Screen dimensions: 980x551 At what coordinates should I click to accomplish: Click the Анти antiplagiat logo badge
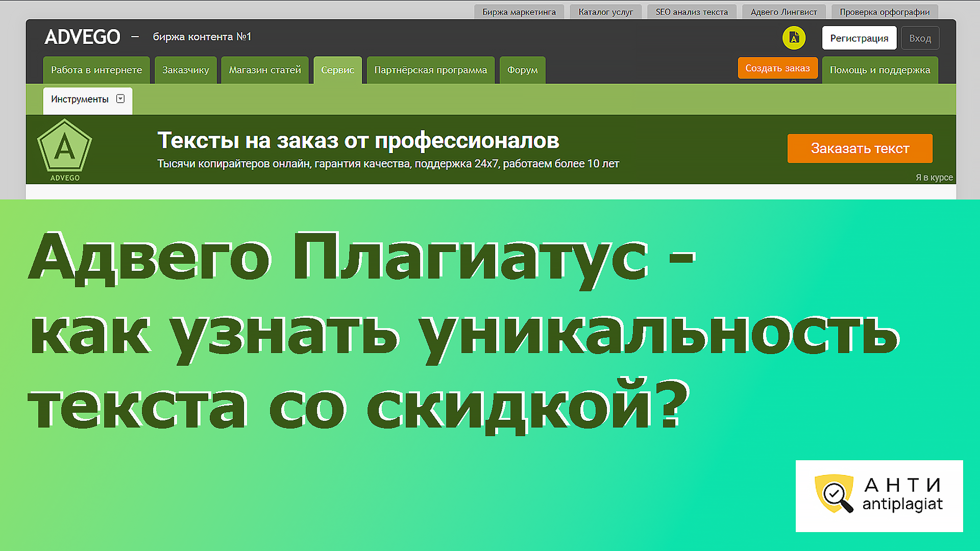[879, 496]
